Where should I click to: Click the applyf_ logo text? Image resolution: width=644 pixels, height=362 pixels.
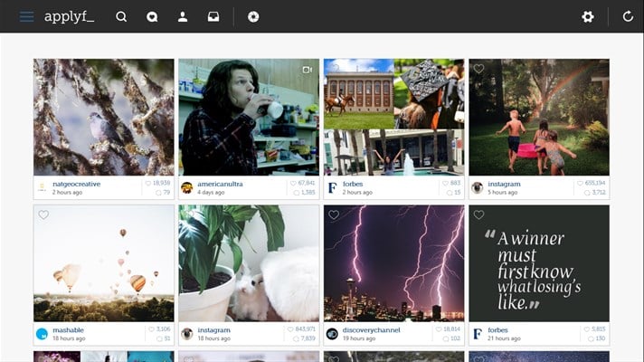tap(69, 17)
